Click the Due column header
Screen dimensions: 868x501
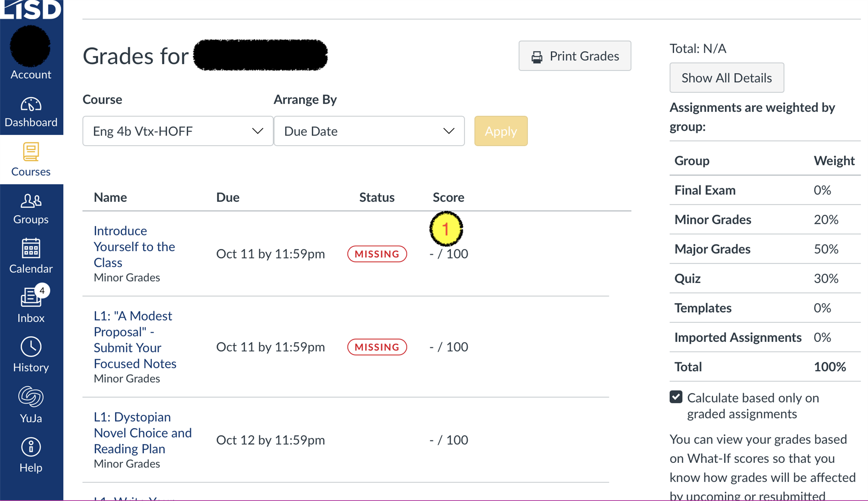click(x=228, y=197)
